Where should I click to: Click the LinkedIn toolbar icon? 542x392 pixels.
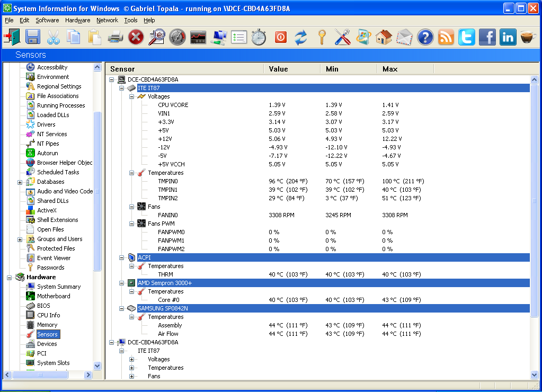point(508,37)
